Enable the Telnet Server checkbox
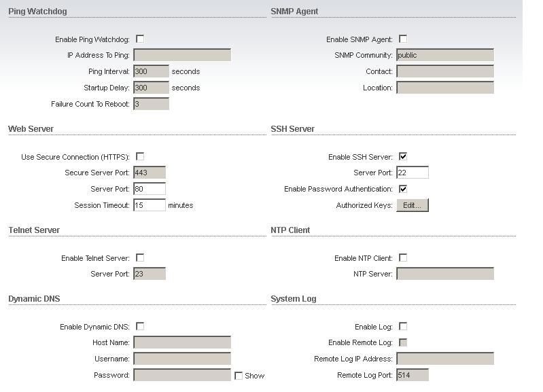Image resolution: width=543 pixels, height=392 pixels. pyautogui.click(x=140, y=258)
